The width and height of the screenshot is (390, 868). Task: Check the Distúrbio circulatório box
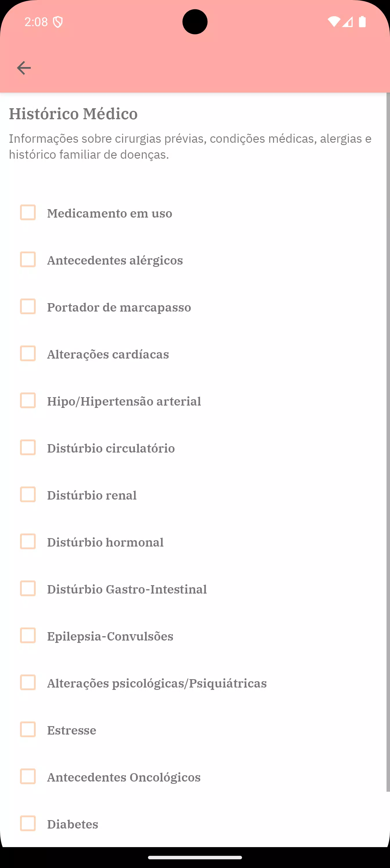coord(28,447)
